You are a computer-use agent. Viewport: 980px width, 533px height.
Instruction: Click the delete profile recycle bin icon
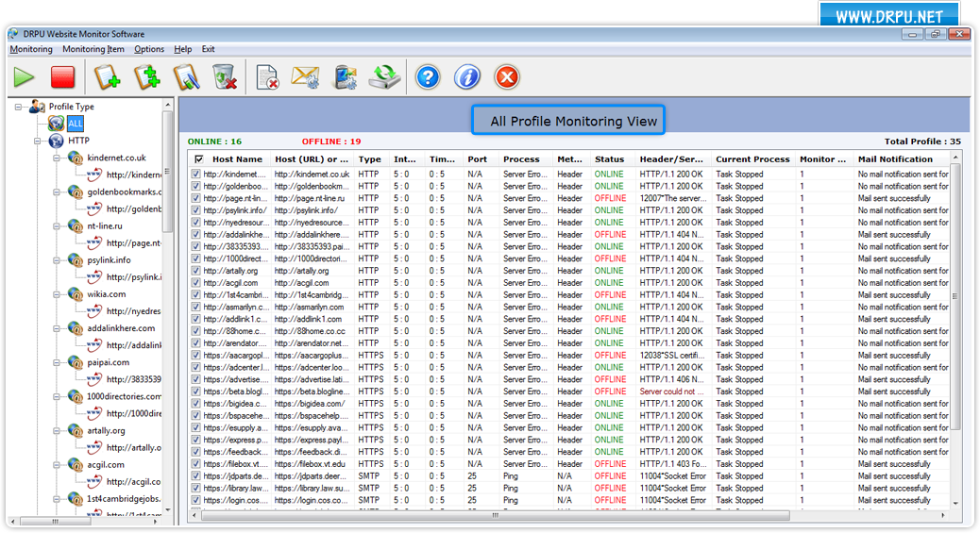(225, 76)
